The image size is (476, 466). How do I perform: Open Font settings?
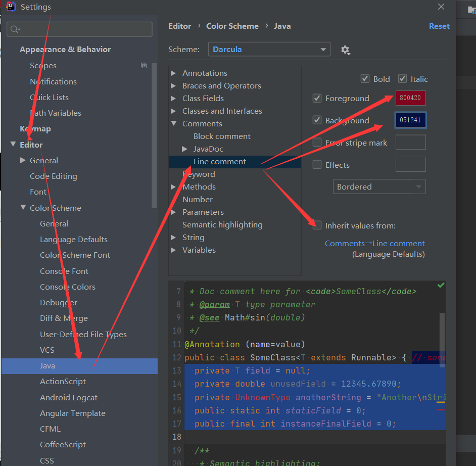(x=38, y=192)
